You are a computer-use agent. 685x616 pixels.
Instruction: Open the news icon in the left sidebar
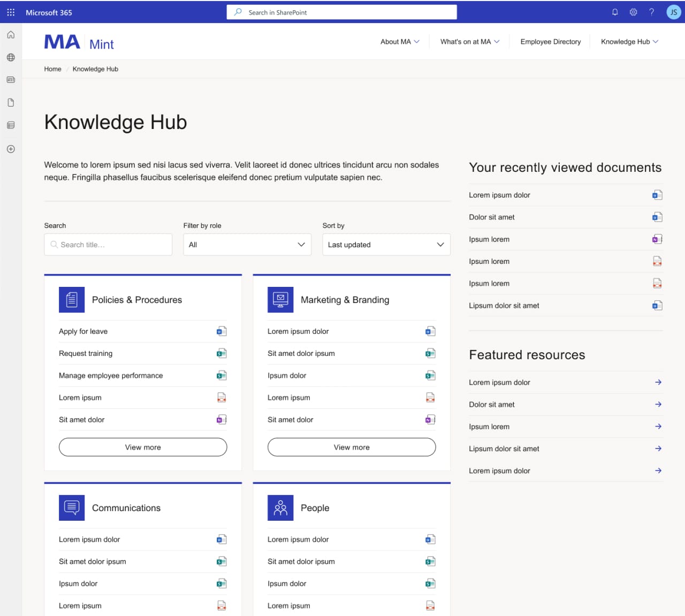coord(11,80)
